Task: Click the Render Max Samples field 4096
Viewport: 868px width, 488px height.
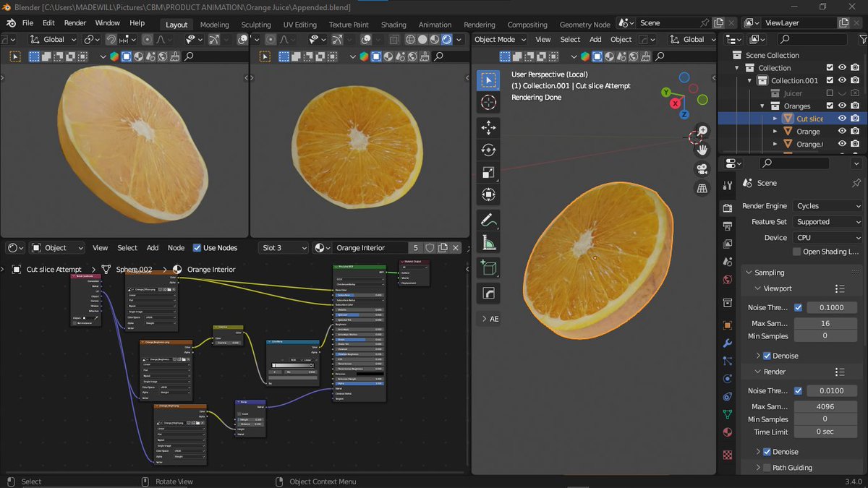Action: click(825, 406)
